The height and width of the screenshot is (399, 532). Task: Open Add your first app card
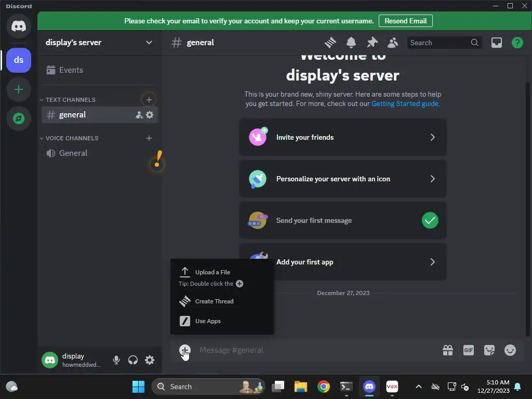point(360,262)
